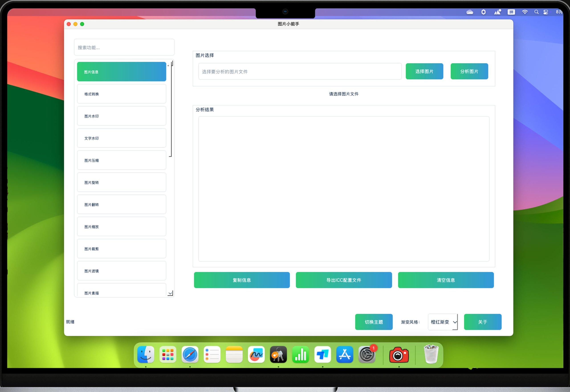Open System Settings with notification badge
The height and width of the screenshot is (392, 570).
[367, 354]
